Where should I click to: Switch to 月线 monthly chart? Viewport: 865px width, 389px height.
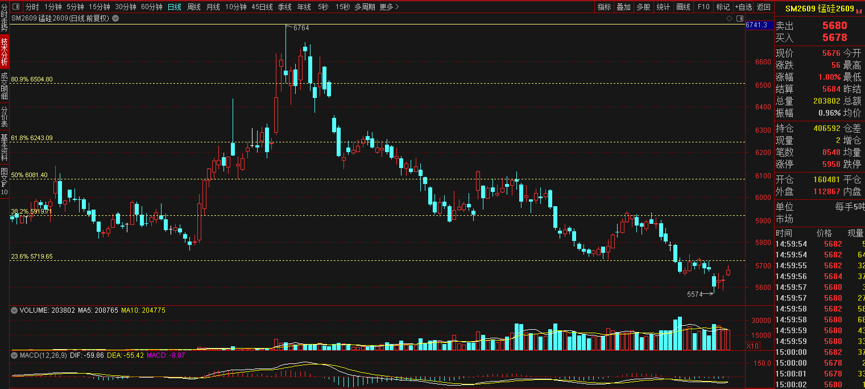click(212, 7)
